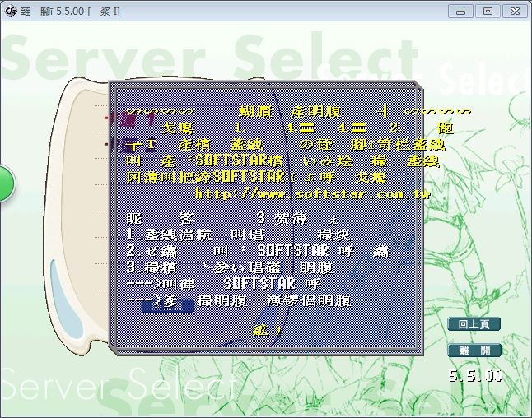This screenshot has height=418, width=532.
Task: Click the 5.5.00 version number text
Action: [x=476, y=375]
